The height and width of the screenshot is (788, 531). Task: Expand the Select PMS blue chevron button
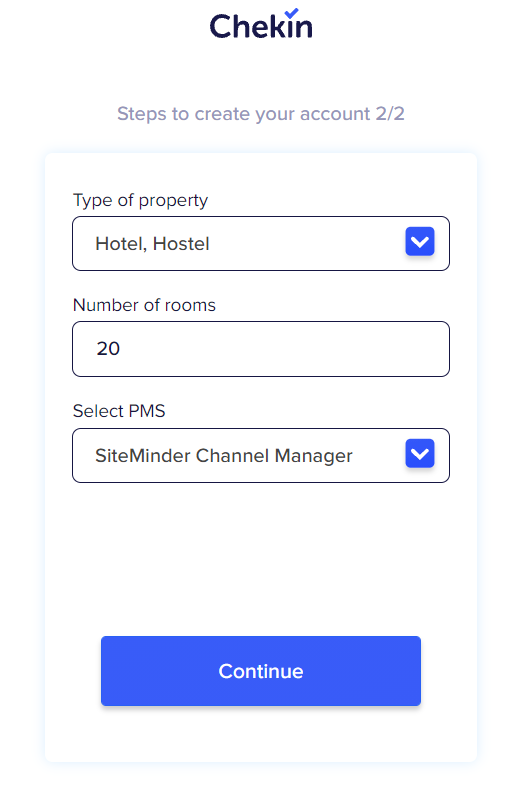tap(419, 453)
